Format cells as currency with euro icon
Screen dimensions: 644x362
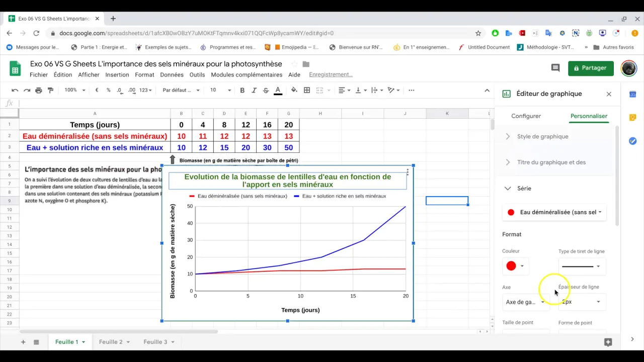pos(97,90)
